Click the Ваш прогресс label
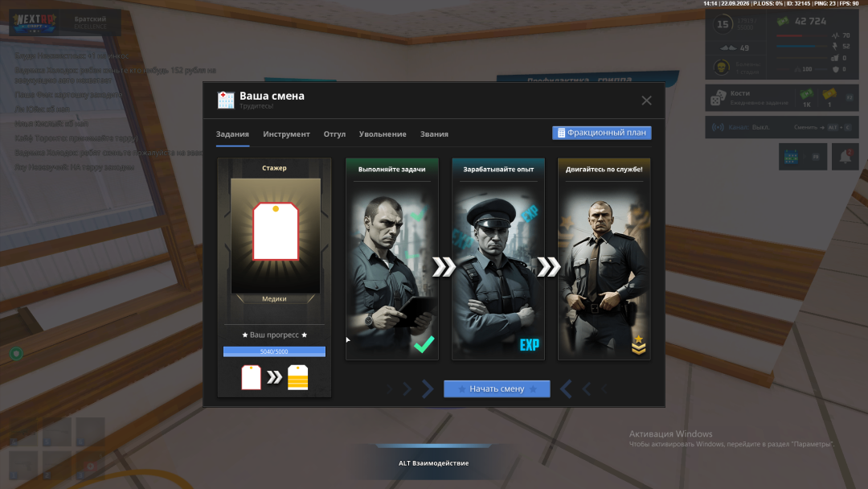Screen dimensions: 868x489 [274, 335]
